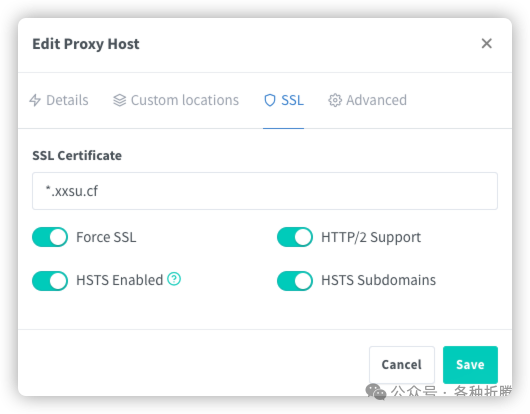
Task: Switch to the Details tab
Action: (x=59, y=100)
